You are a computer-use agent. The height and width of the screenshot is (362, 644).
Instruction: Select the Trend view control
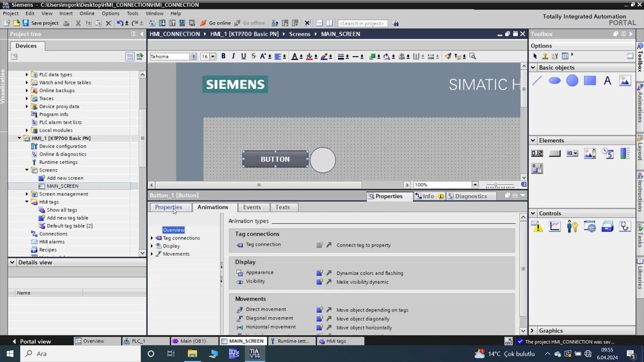(x=554, y=227)
